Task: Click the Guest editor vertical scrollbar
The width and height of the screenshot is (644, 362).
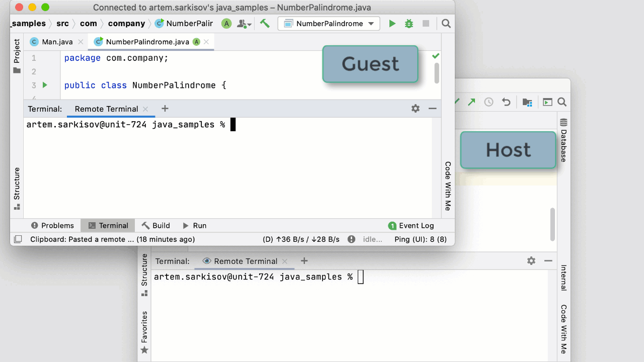Action: 437,73
